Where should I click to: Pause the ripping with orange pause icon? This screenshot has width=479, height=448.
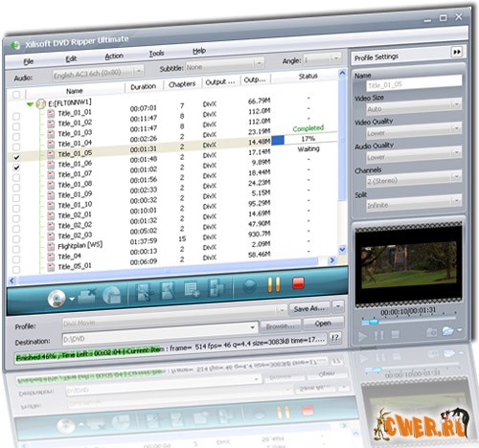[274, 284]
